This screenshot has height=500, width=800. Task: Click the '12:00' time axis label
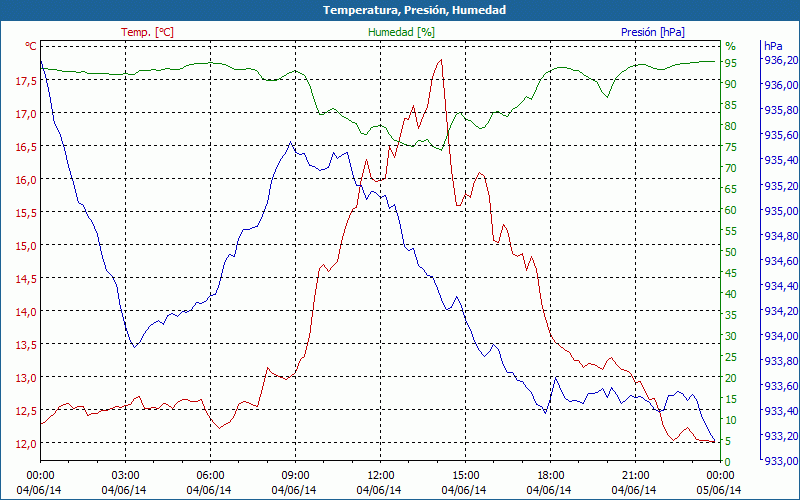[x=381, y=476]
